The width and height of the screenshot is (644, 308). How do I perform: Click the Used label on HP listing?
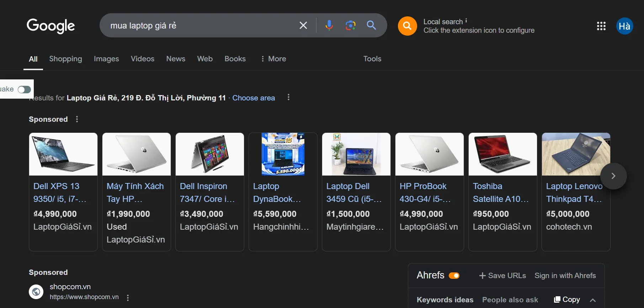point(117,227)
